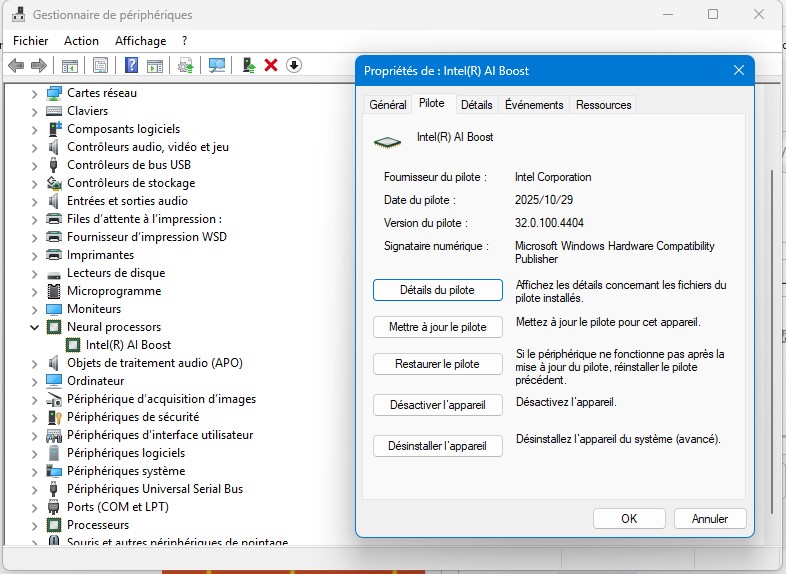Click the green arrow computer toolbar icon
Screen dimensions: 786x574
[248, 66]
